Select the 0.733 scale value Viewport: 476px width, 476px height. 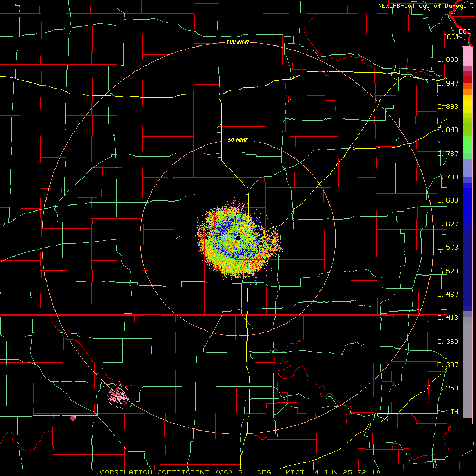pyautogui.click(x=448, y=177)
